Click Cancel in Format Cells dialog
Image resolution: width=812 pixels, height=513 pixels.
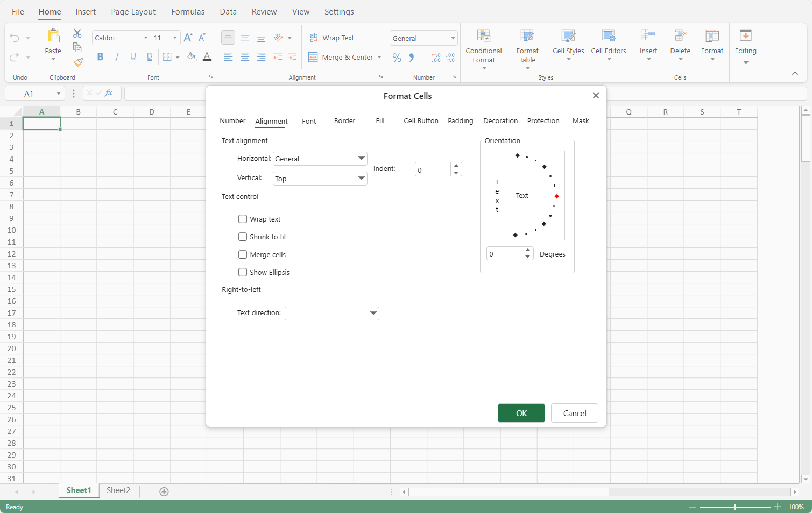click(574, 413)
